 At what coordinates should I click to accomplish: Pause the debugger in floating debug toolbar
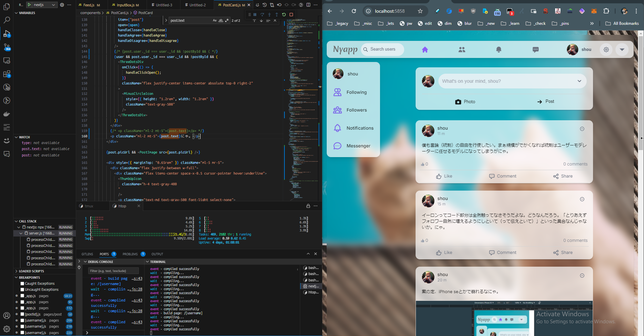[255, 14]
